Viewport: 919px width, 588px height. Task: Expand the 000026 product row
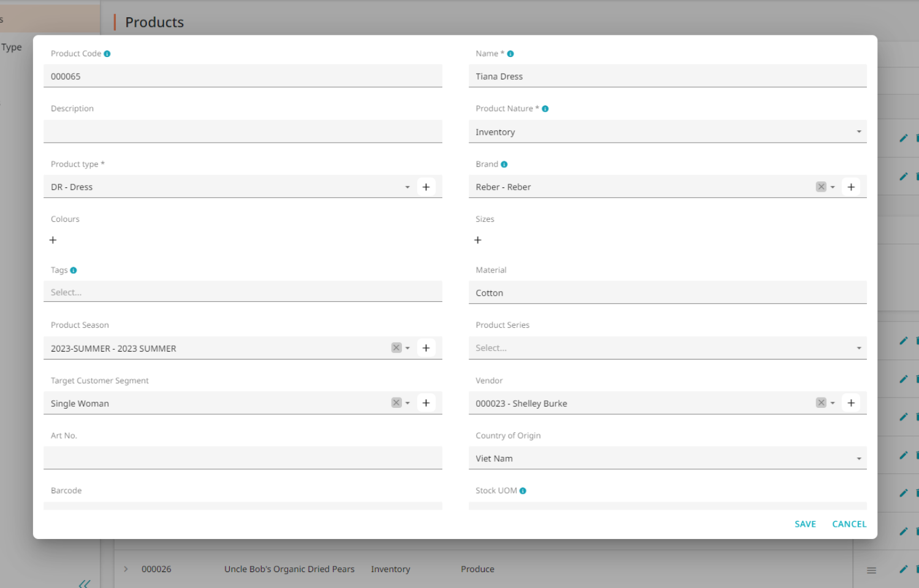[x=126, y=569]
